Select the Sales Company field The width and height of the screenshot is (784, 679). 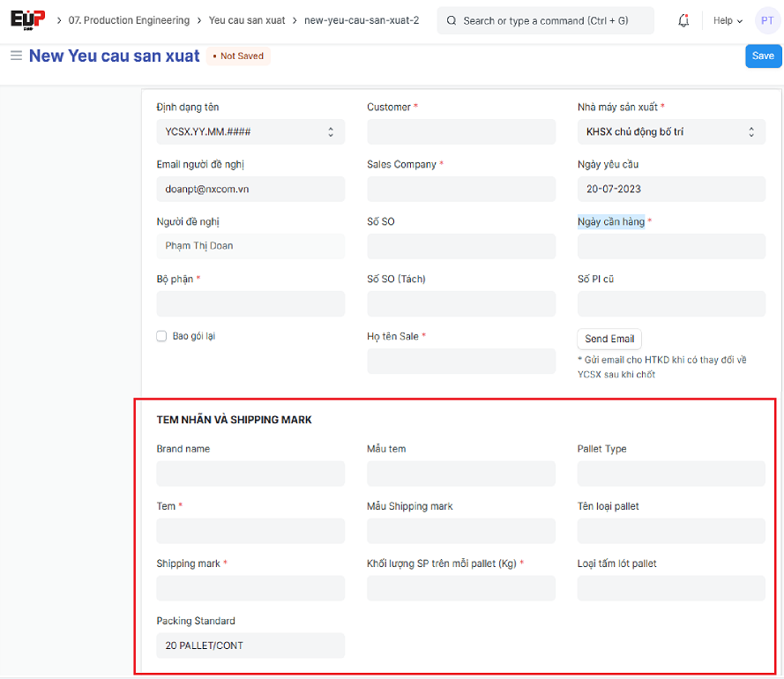461,190
